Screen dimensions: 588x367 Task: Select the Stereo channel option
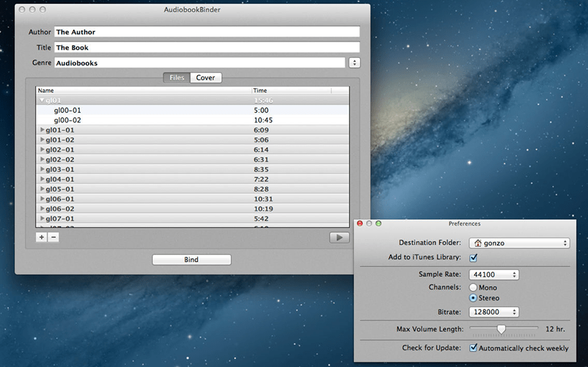point(473,298)
